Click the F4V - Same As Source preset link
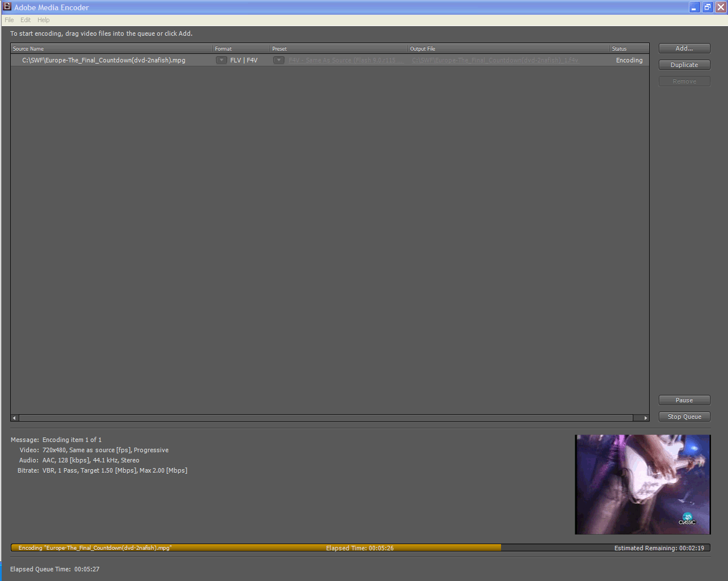The height and width of the screenshot is (581, 728). click(x=346, y=60)
